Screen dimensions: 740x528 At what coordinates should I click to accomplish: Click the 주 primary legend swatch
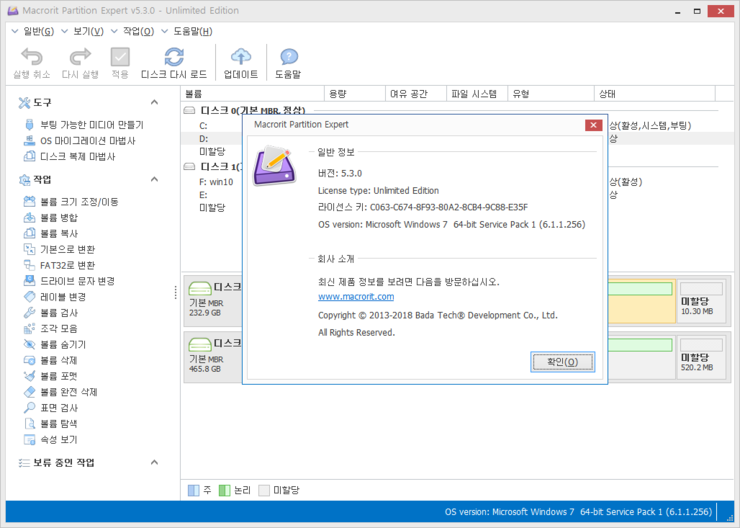pyautogui.click(x=193, y=490)
